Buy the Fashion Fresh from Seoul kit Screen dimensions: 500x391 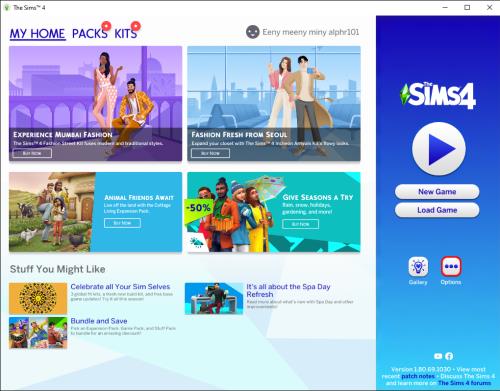point(210,153)
